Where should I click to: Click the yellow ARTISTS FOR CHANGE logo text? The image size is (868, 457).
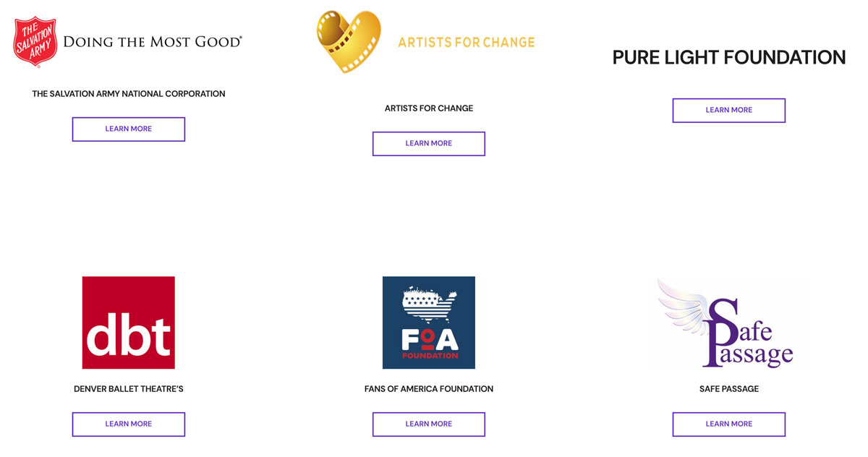(467, 42)
